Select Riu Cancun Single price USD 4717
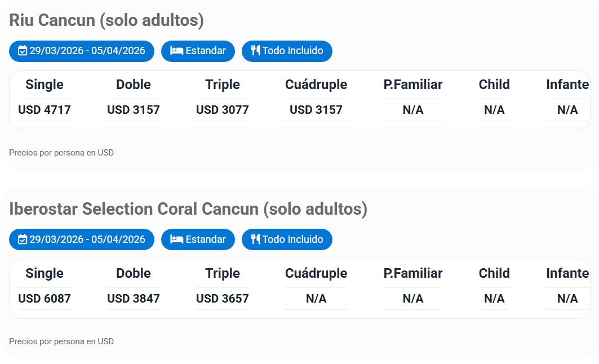 click(x=45, y=110)
